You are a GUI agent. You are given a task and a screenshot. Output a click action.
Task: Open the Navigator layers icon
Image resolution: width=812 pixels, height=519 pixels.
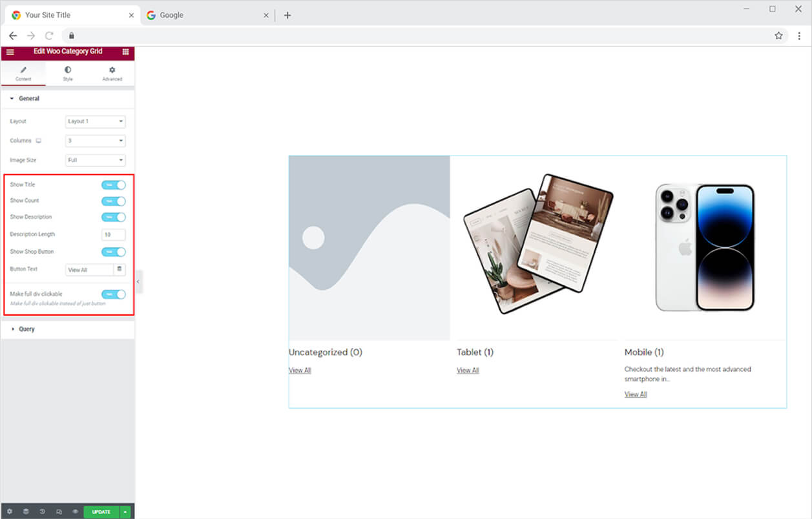pyautogui.click(x=26, y=512)
